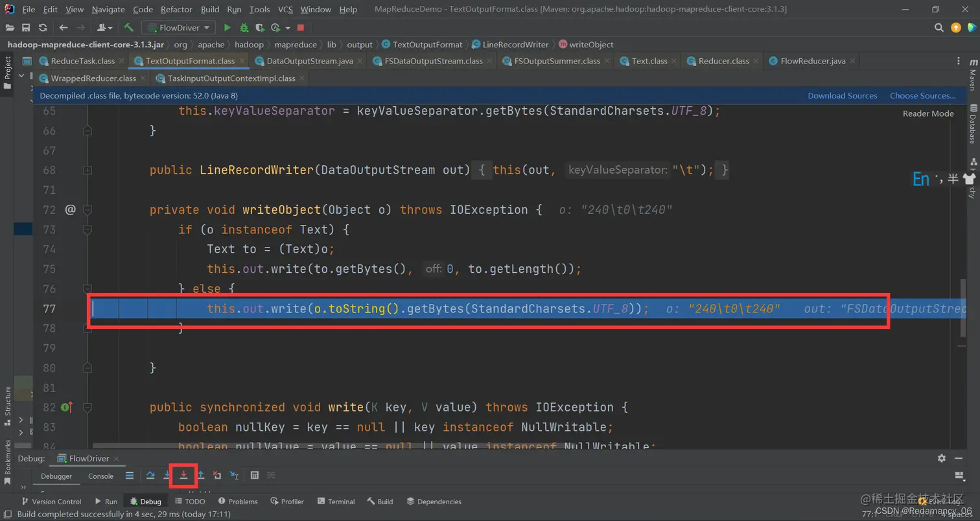Step Out in debugger toolbar
This screenshot has width=980, height=521.
(201, 476)
